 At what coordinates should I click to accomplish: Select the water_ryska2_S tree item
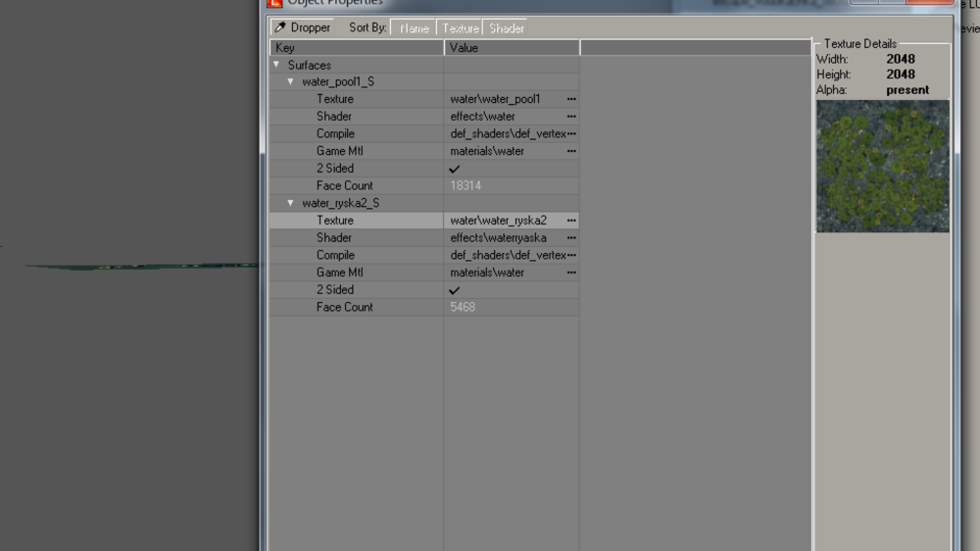341,203
